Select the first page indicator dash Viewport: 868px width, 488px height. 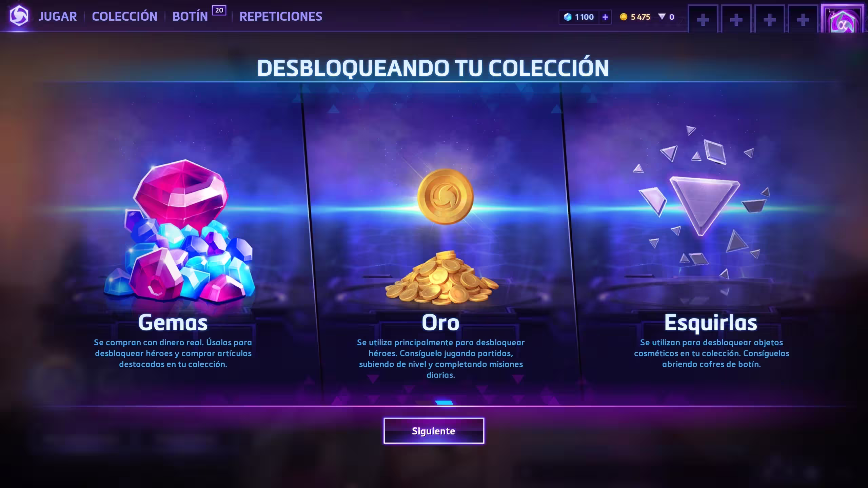coord(424,403)
